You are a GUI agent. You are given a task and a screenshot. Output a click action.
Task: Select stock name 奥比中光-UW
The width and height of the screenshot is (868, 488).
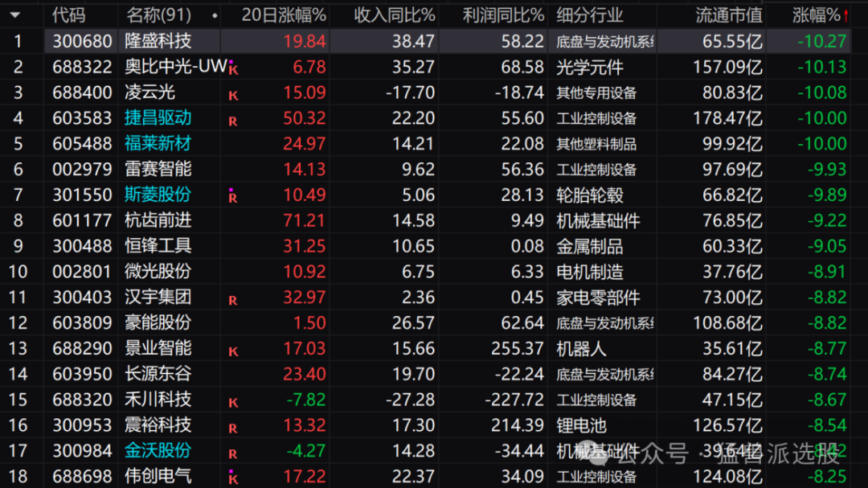pos(175,67)
